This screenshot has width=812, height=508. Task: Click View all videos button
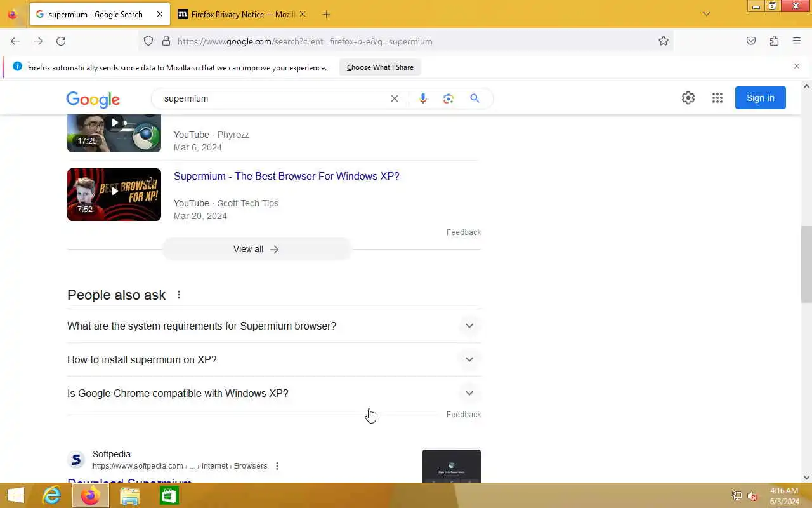(256, 249)
